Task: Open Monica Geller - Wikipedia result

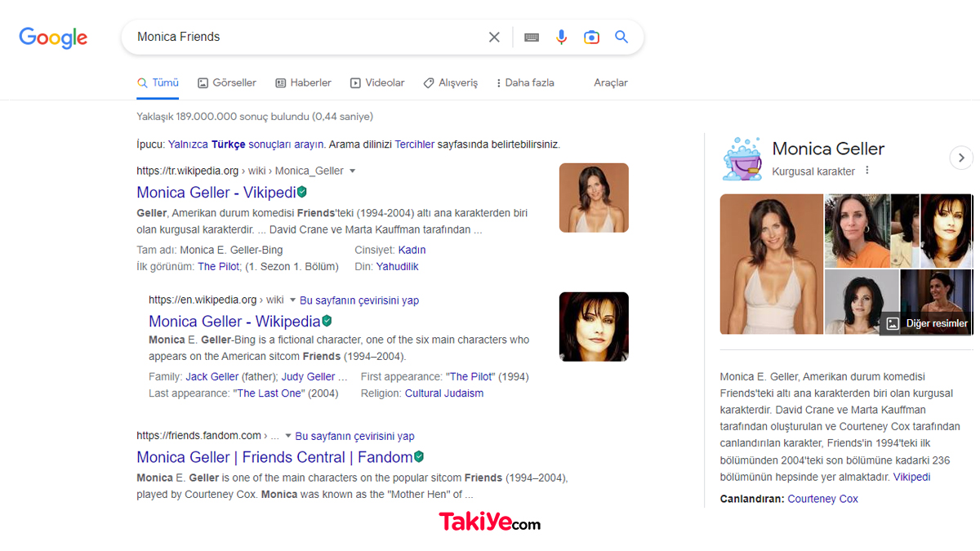Action: [x=234, y=321]
